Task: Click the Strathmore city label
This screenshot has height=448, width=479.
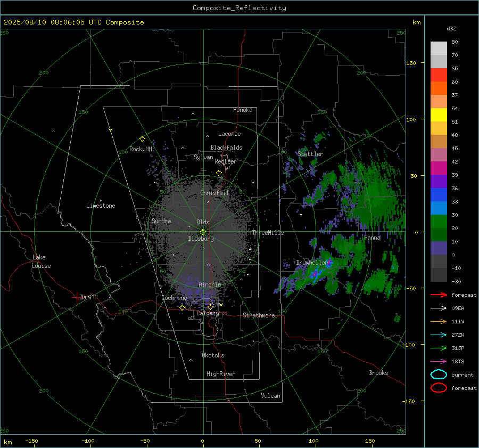Action: [x=259, y=315]
